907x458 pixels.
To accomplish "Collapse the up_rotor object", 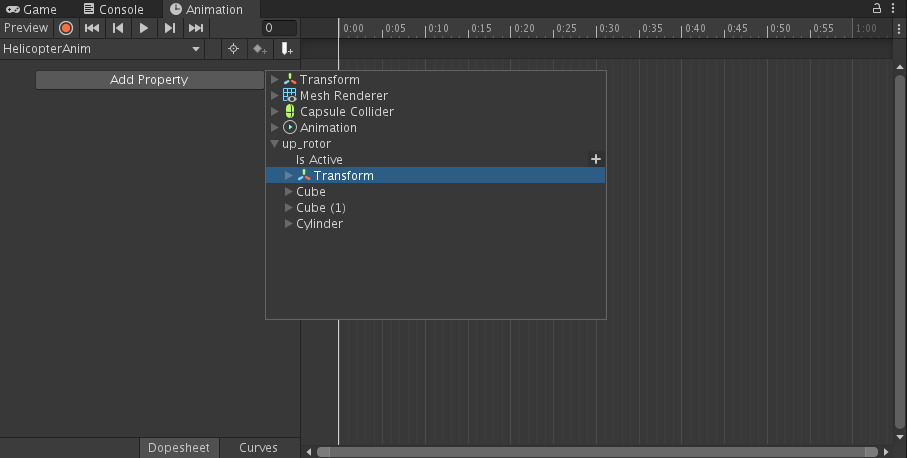I will point(275,143).
